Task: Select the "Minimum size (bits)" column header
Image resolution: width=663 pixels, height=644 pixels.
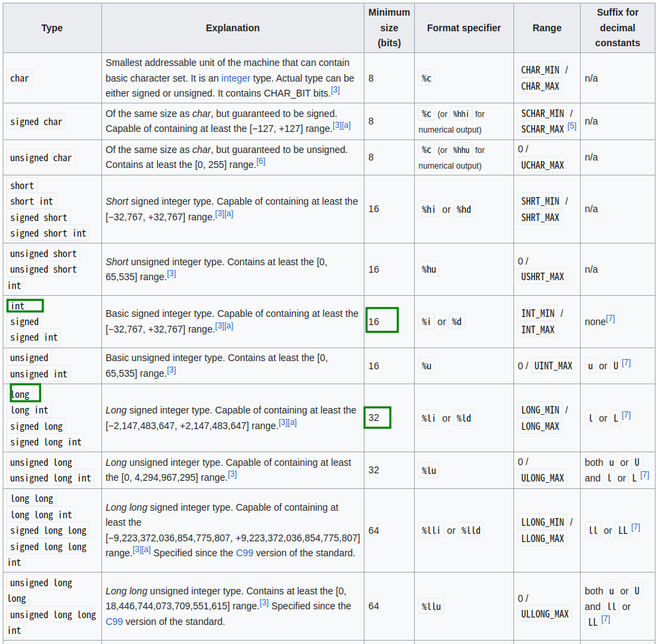Action: [x=389, y=28]
